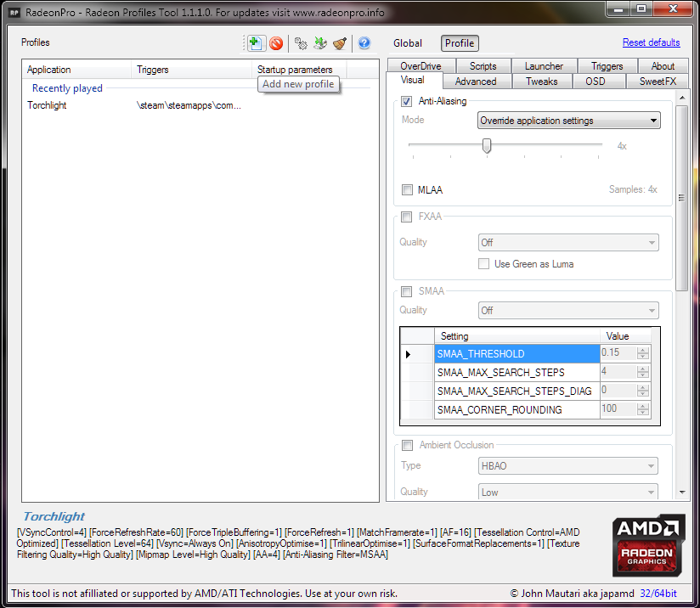Select the Torchlight profile row
This screenshot has height=608, width=700.
[196, 105]
